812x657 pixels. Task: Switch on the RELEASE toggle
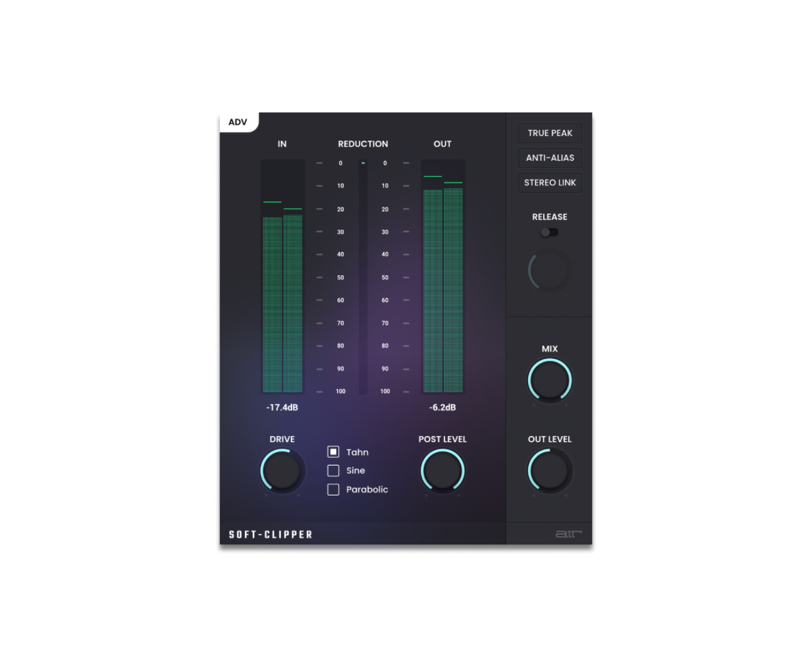[x=550, y=232]
